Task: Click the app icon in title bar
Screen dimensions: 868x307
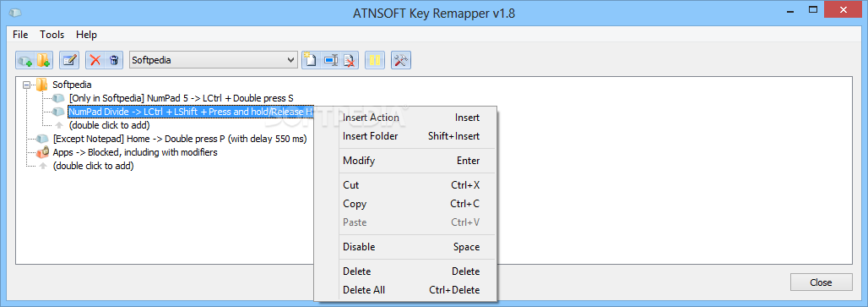Action: point(15,14)
